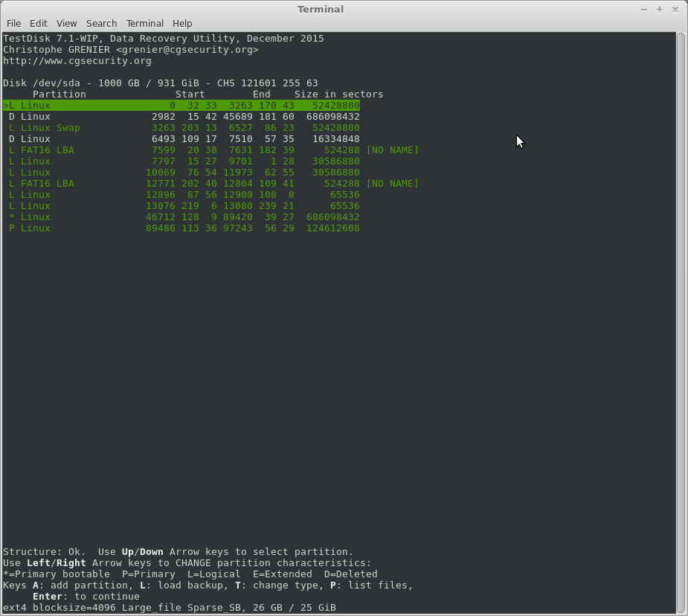Viewport: 688px width, 616px height.
Task: Minimize the Terminal window
Action: 644,9
